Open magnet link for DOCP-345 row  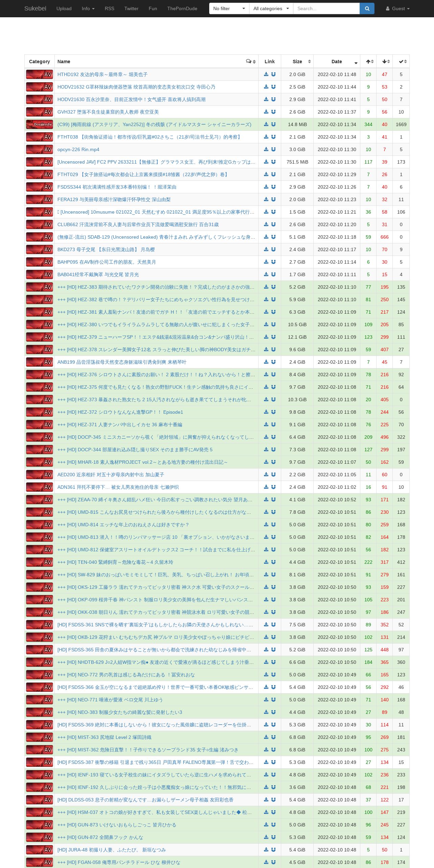point(273,437)
